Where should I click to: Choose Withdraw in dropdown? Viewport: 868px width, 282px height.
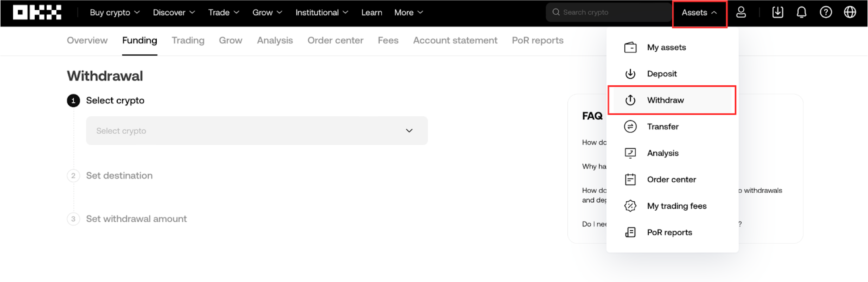672,100
